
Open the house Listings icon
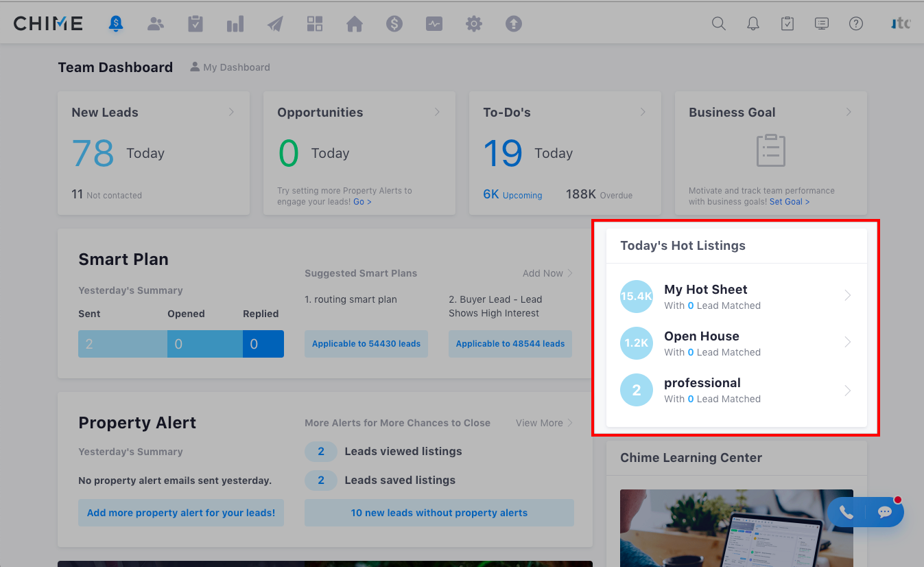354,25
